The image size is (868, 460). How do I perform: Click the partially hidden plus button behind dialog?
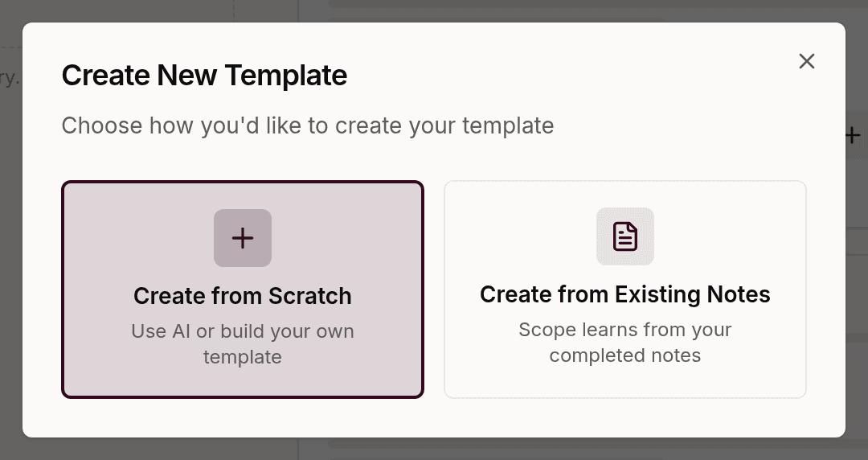(853, 135)
